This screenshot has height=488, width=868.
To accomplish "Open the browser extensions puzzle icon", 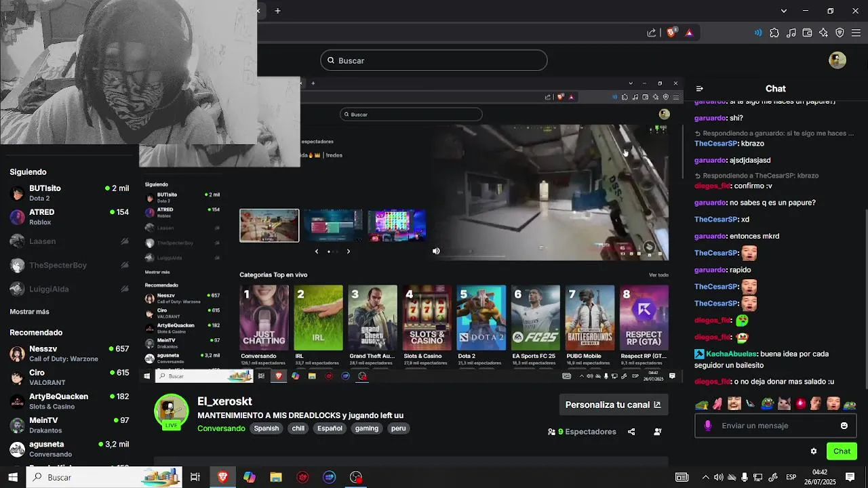I will point(774,33).
